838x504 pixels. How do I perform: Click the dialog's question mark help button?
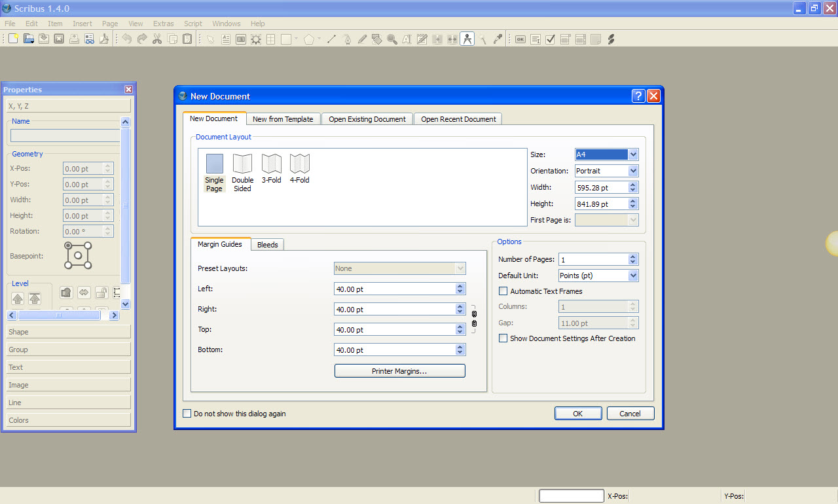pyautogui.click(x=638, y=96)
